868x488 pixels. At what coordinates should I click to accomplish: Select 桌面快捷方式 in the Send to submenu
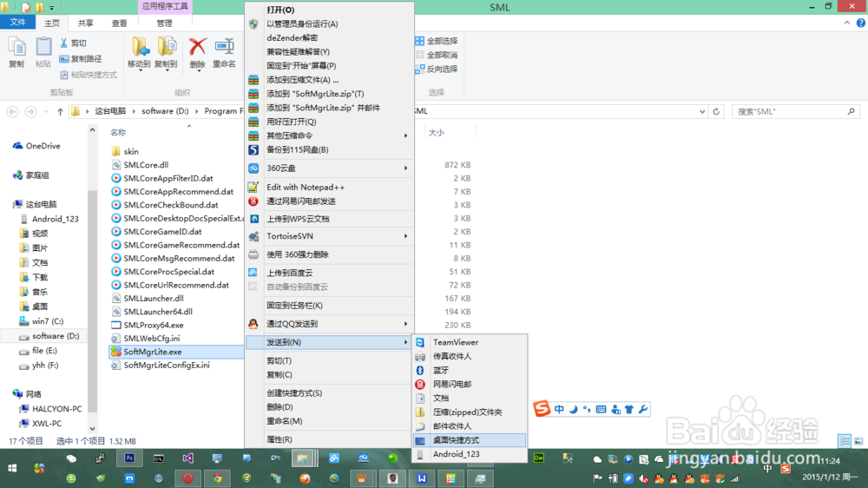(x=470, y=440)
